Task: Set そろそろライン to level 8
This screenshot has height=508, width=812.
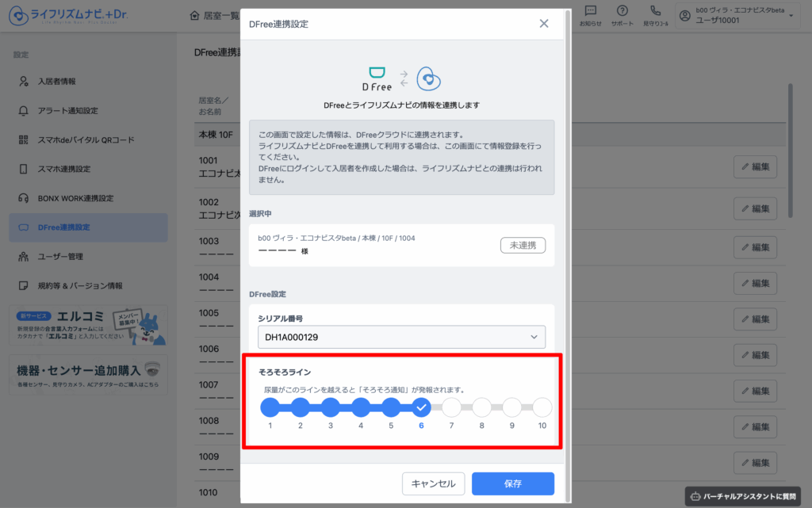Action: 481,407
